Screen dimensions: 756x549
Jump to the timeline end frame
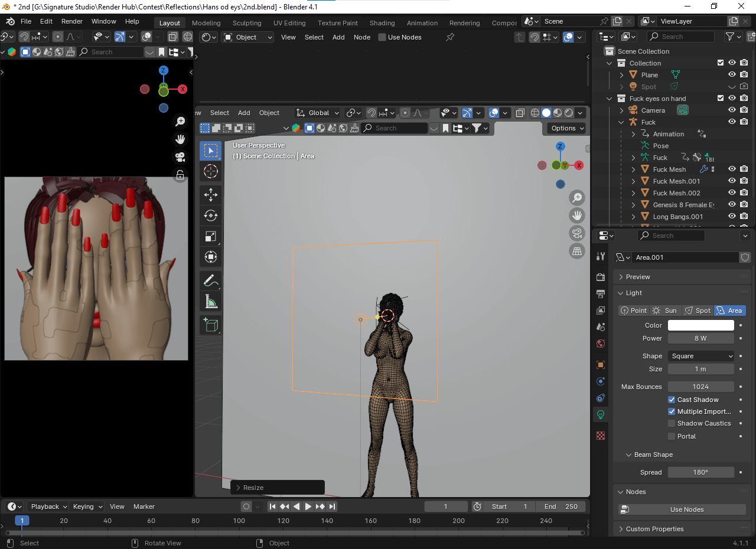point(333,506)
